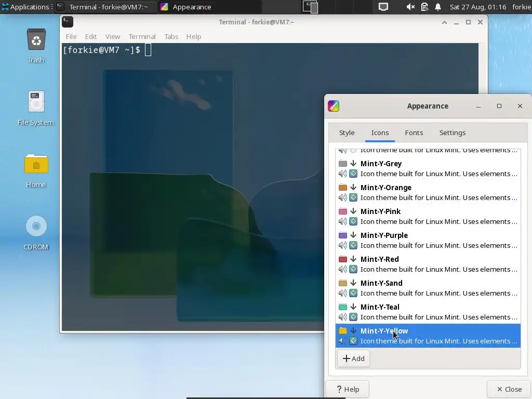Viewport: 532px width, 399px height.
Task: Click the compass icon under Mint-Y-Sand
Action: click(353, 293)
